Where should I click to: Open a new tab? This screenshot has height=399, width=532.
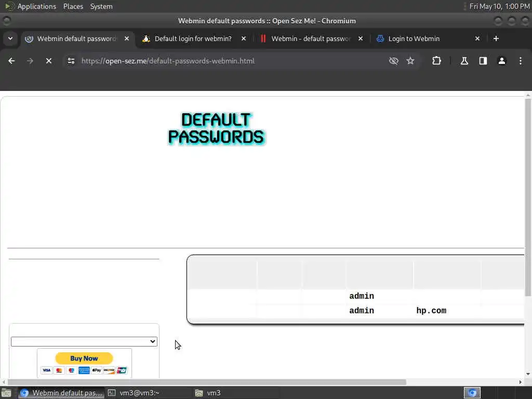[496, 38]
